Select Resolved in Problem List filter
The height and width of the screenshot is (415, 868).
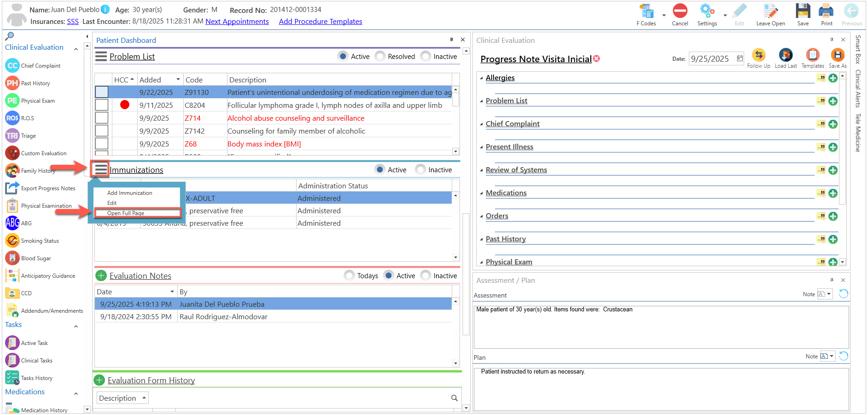tap(380, 56)
